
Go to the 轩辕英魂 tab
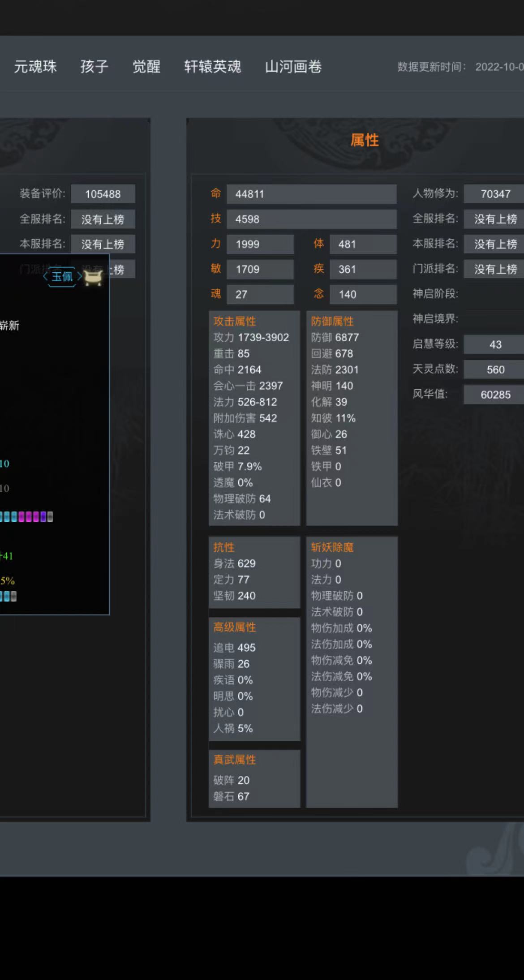[212, 67]
